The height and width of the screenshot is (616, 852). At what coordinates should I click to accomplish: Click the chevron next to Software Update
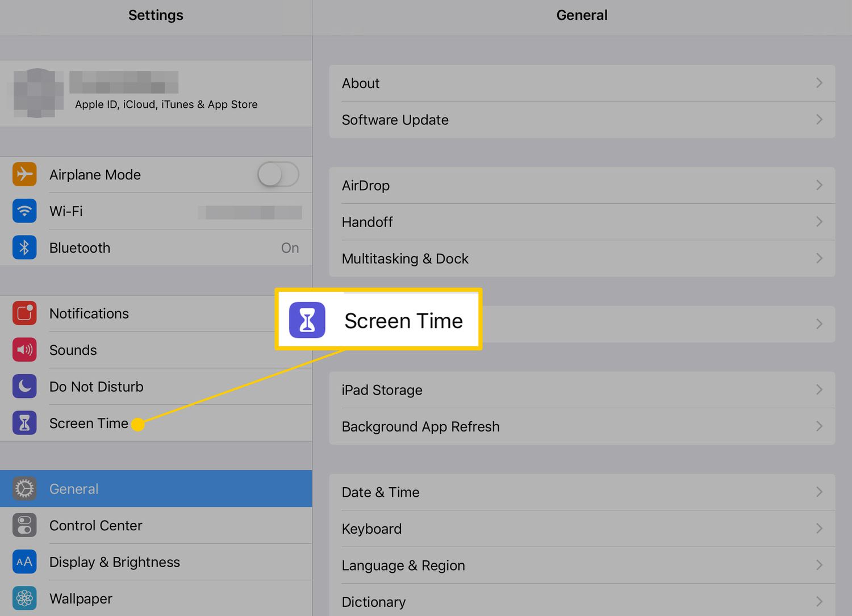[819, 120]
